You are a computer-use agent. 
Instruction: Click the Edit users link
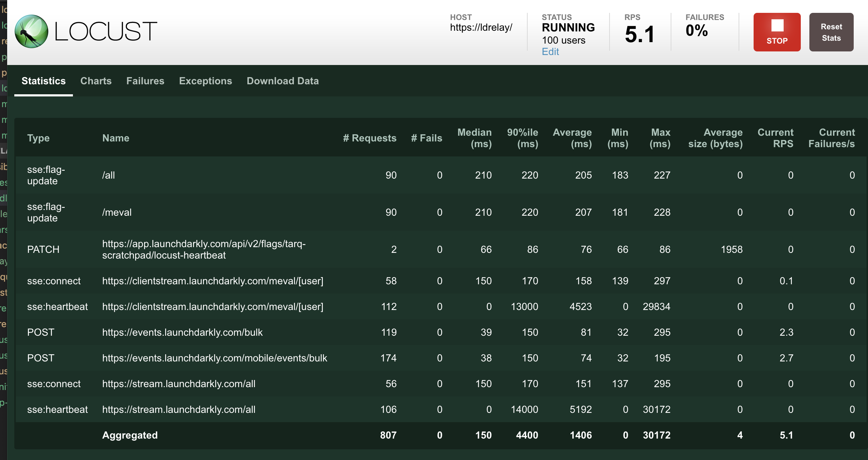[x=550, y=52]
